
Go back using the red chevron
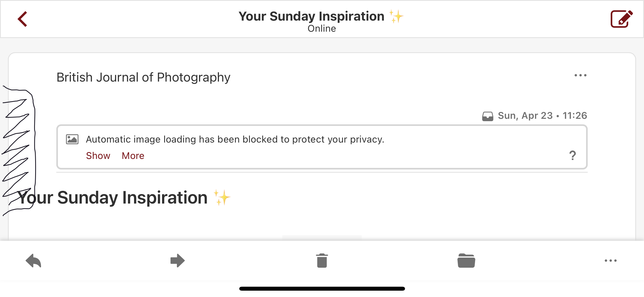coord(23,19)
